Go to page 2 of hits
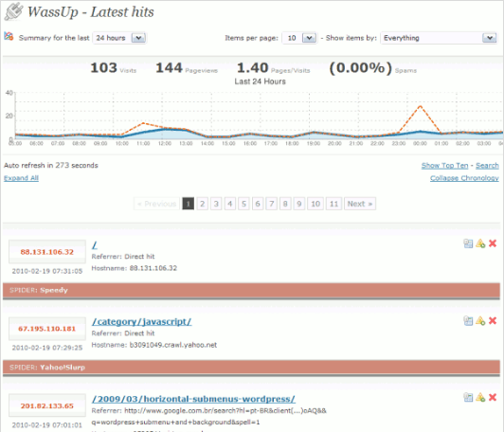This screenshot has height=432, width=504. pyautogui.click(x=202, y=204)
